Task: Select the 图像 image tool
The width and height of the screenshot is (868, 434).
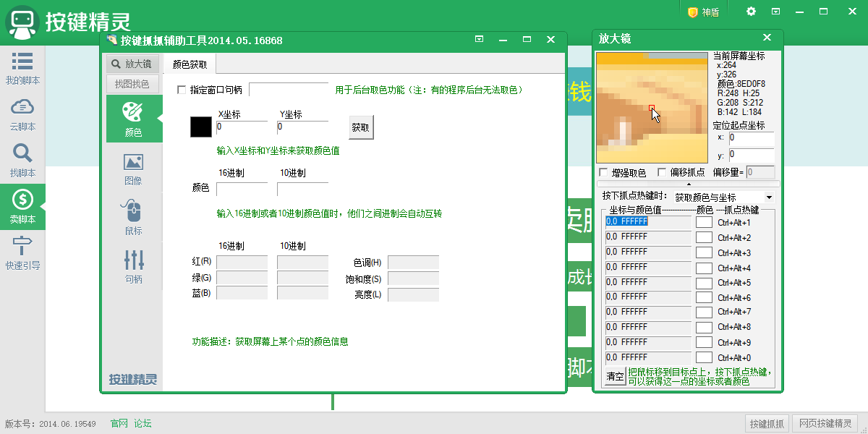Action: click(133, 169)
